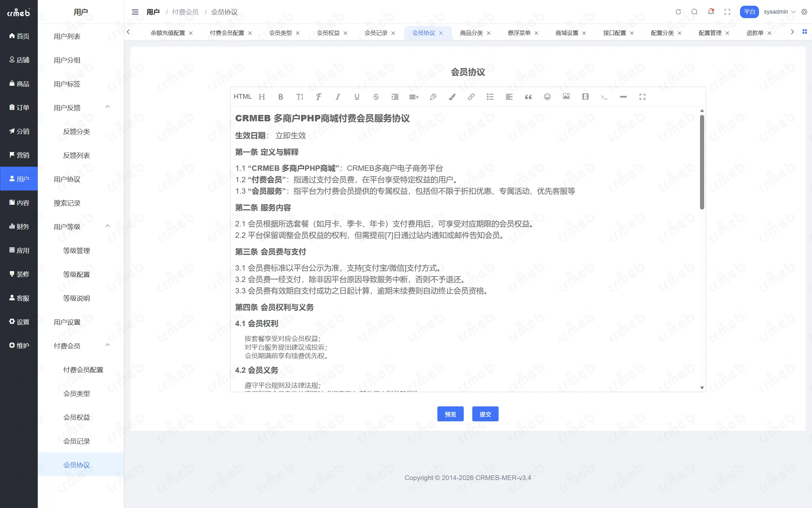Open the heading format tool

click(x=262, y=97)
